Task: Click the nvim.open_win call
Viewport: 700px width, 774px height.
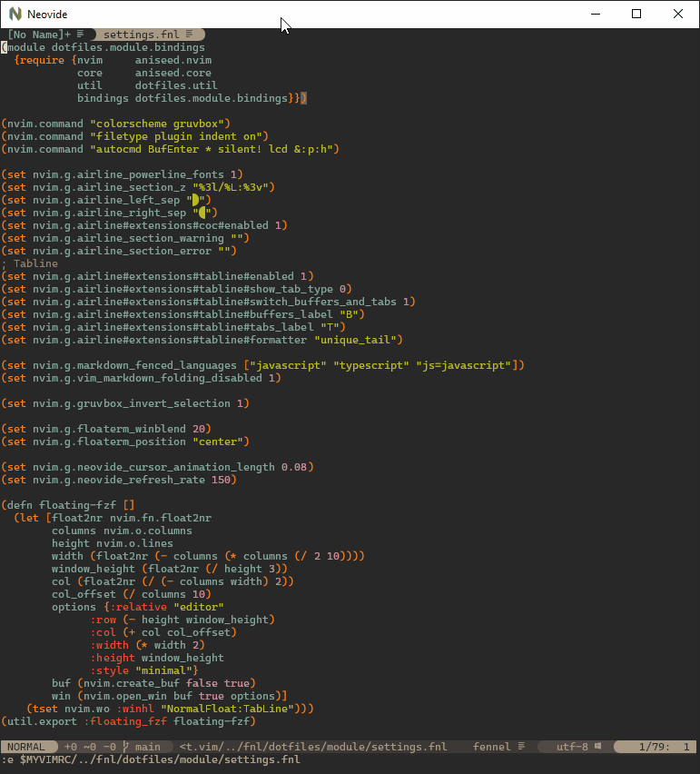Action: [179, 697]
